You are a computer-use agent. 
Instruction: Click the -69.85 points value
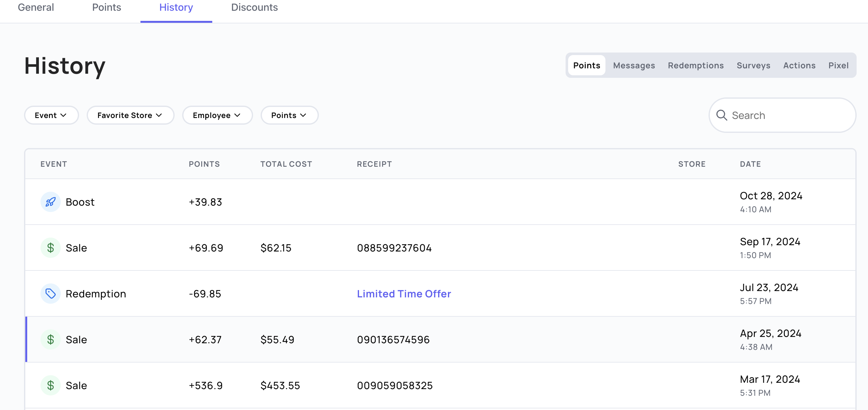[205, 294]
